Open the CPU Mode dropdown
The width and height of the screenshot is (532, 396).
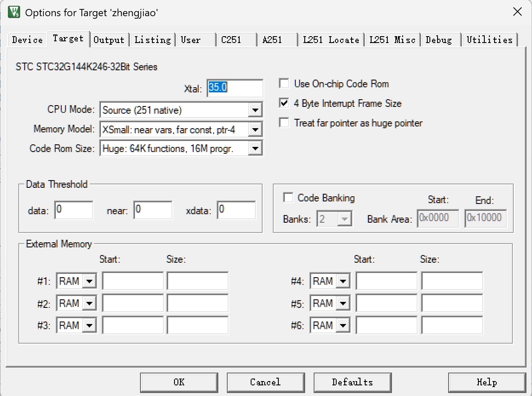tap(255, 110)
